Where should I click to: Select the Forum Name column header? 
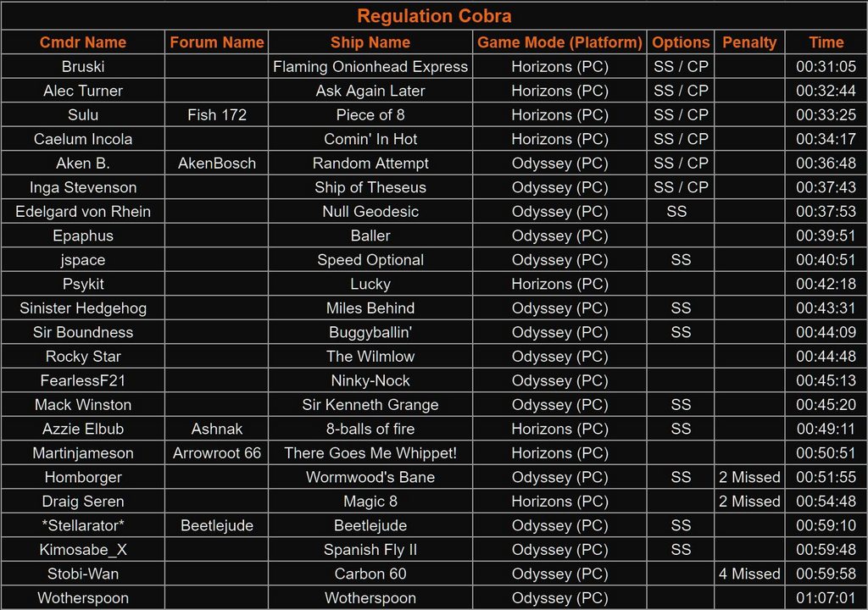pyautogui.click(x=217, y=42)
